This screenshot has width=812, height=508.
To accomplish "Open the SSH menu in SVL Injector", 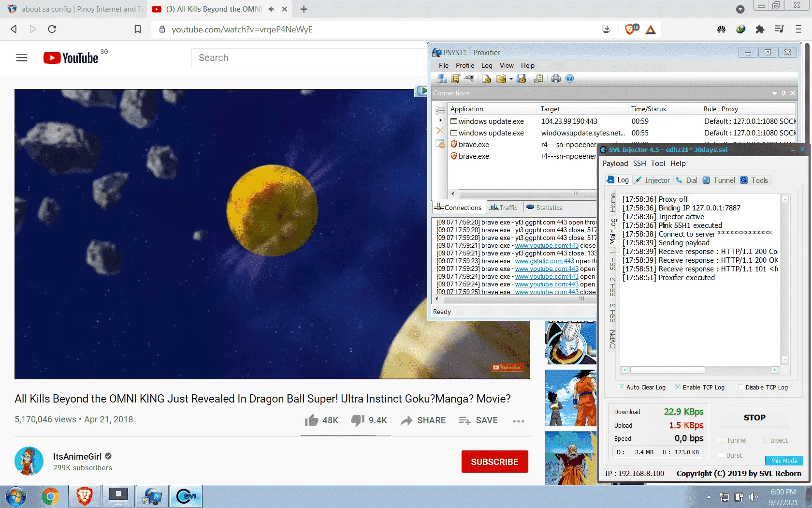I will (x=639, y=164).
